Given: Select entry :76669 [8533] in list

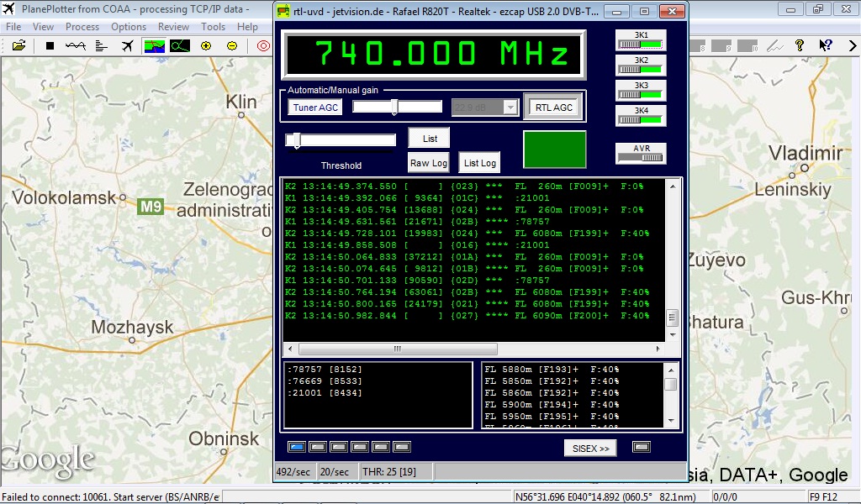Looking at the screenshot, I should (325, 381).
